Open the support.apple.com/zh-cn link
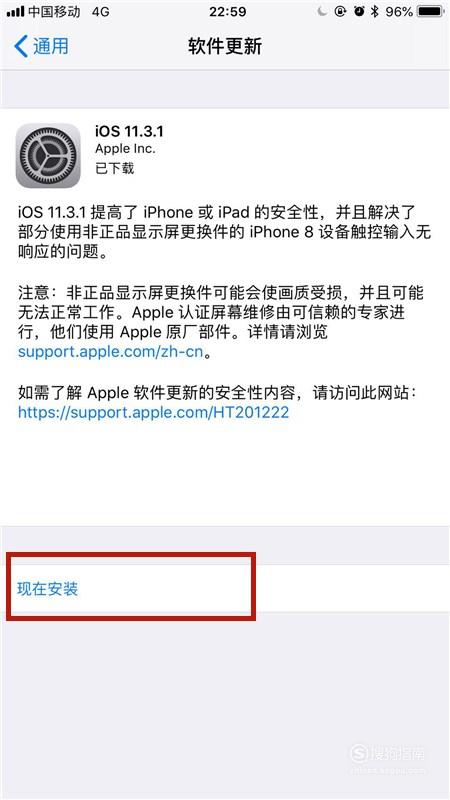Screen dimensions: 450x800 (111, 352)
